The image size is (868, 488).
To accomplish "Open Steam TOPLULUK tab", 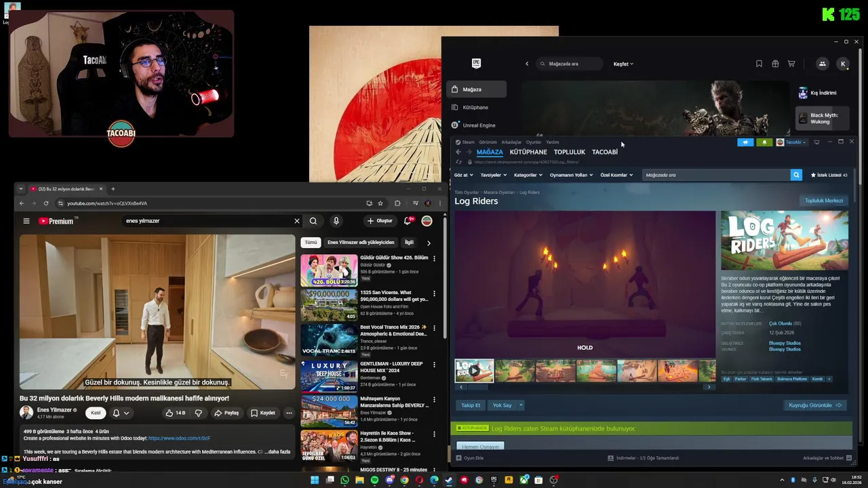I will click(570, 152).
